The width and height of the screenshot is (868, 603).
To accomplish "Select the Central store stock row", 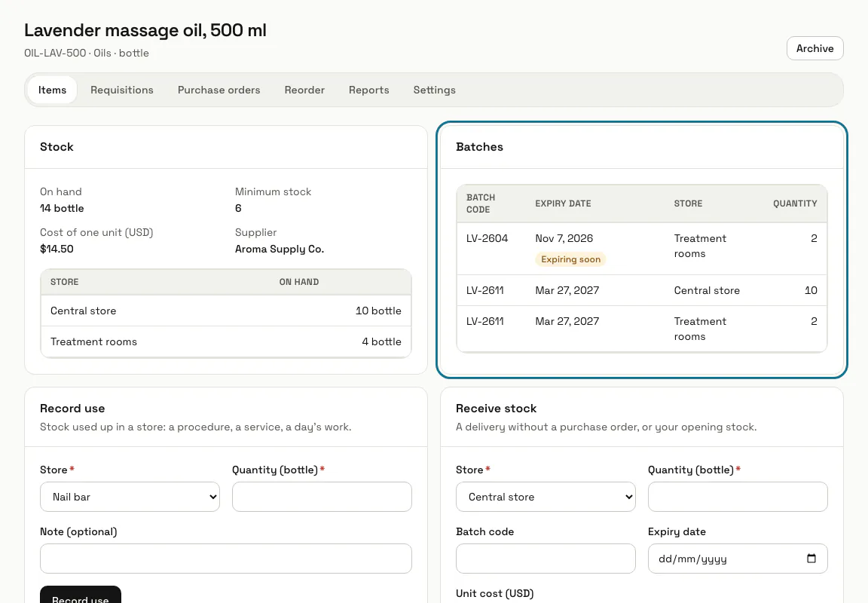I will click(226, 311).
